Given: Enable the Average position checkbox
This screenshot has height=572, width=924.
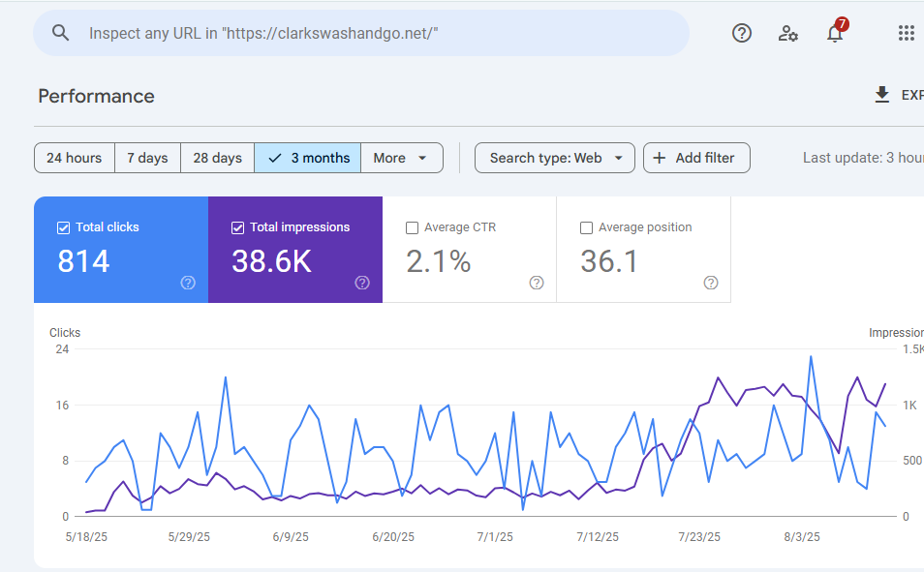Looking at the screenshot, I should pyautogui.click(x=586, y=227).
